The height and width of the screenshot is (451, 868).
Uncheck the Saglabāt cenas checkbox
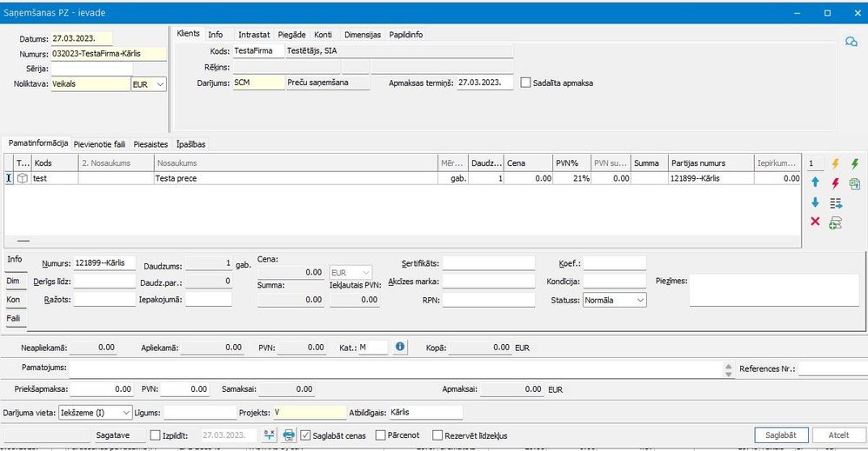pos(305,435)
